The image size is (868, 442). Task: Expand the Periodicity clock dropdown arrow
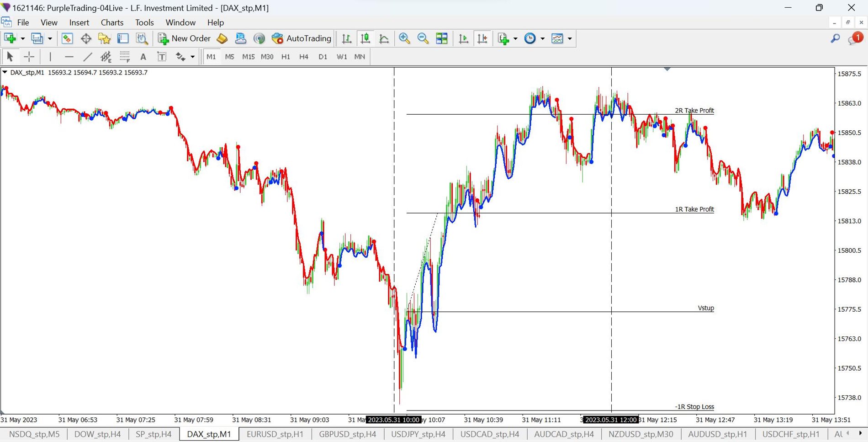[543, 39]
